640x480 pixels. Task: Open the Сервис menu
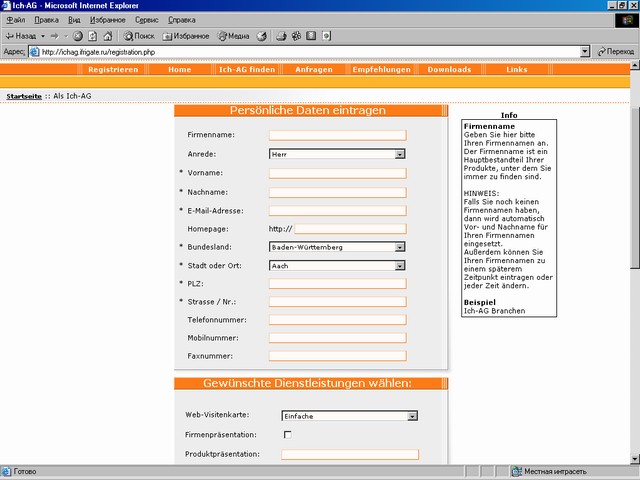(x=147, y=20)
